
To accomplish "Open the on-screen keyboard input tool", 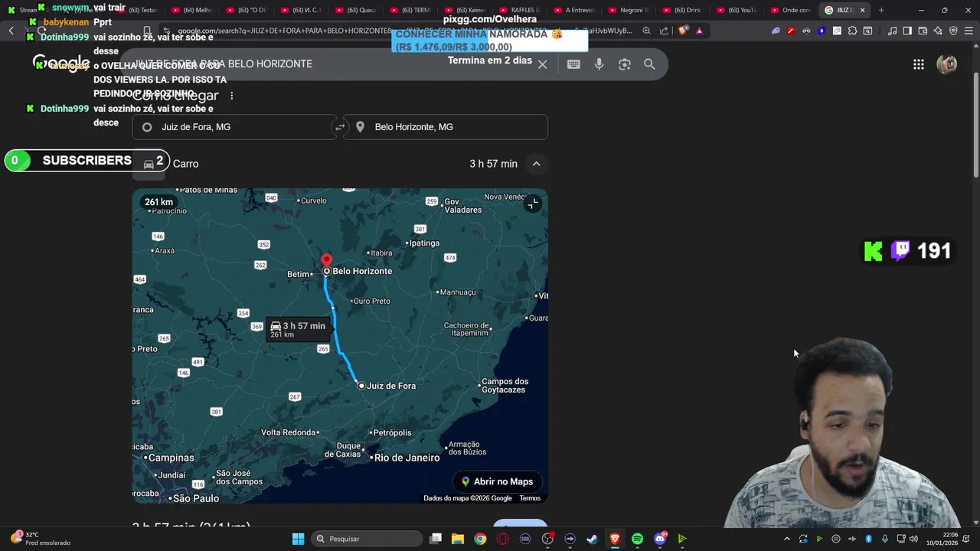I will tap(573, 64).
